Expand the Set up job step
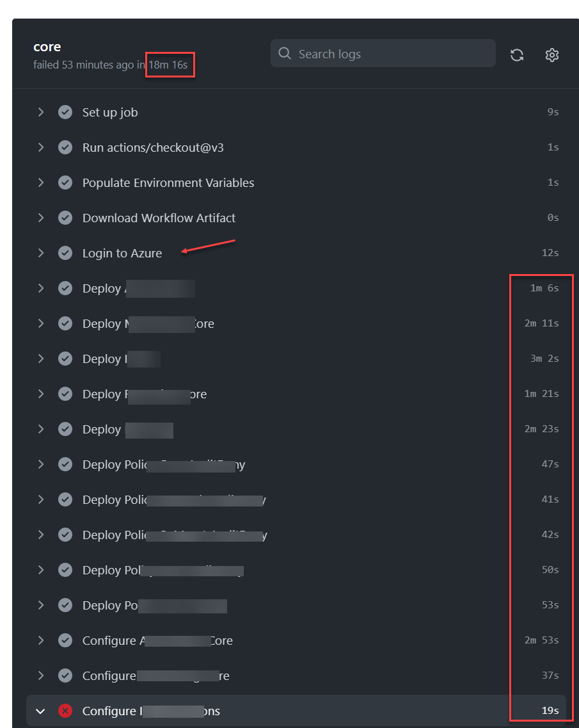The height and width of the screenshot is (728, 579). click(x=40, y=111)
